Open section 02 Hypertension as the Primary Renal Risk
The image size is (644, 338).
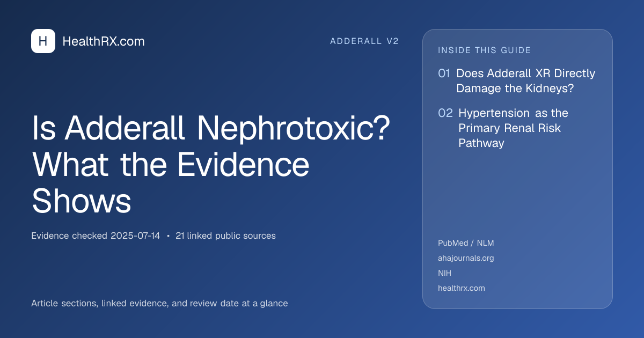coord(503,128)
